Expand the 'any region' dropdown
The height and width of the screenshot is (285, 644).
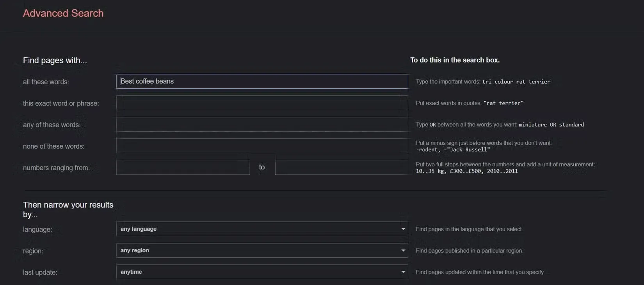tap(262, 251)
